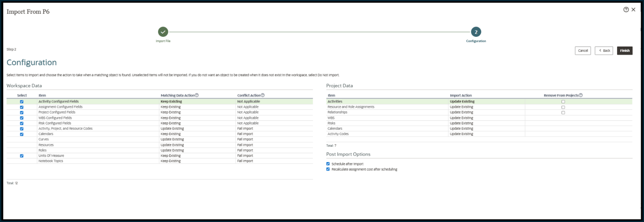Go Back to the previous step
This screenshot has width=644, height=222.
click(604, 51)
